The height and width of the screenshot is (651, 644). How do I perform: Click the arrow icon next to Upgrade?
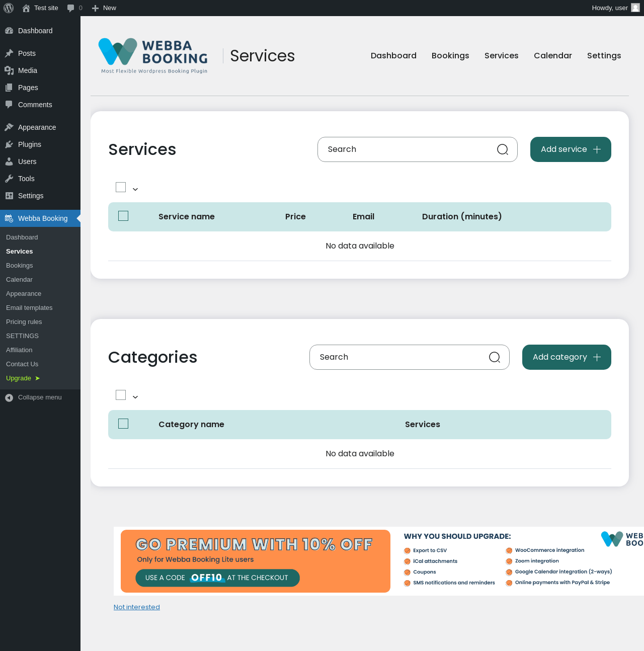(x=37, y=378)
